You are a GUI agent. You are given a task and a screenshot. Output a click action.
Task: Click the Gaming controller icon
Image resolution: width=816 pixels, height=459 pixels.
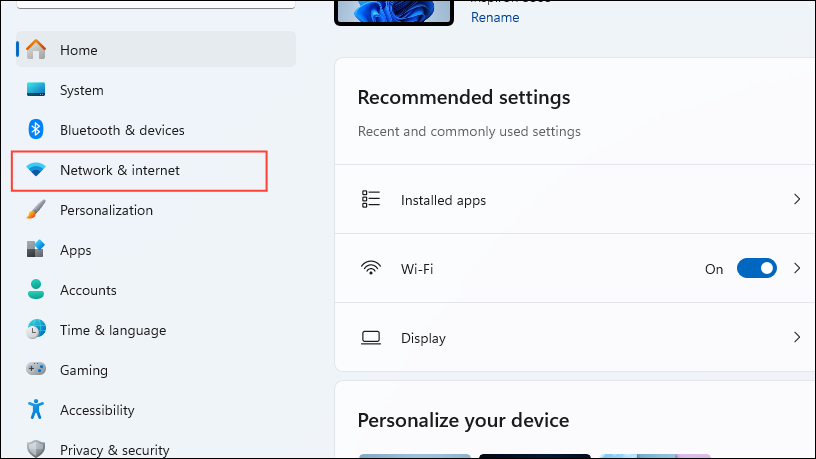(x=36, y=369)
